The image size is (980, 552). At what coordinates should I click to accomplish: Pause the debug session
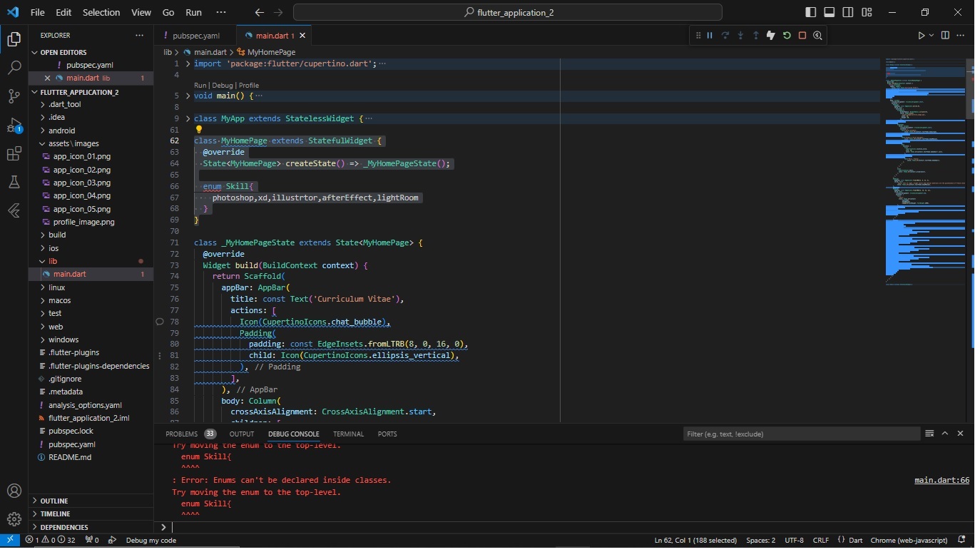tap(710, 36)
